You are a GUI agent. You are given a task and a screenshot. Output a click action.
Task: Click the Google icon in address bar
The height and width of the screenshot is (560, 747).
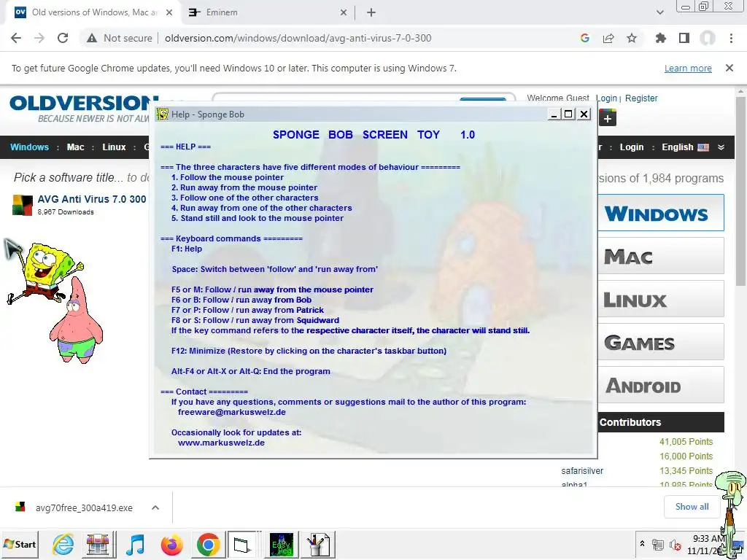tap(584, 38)
